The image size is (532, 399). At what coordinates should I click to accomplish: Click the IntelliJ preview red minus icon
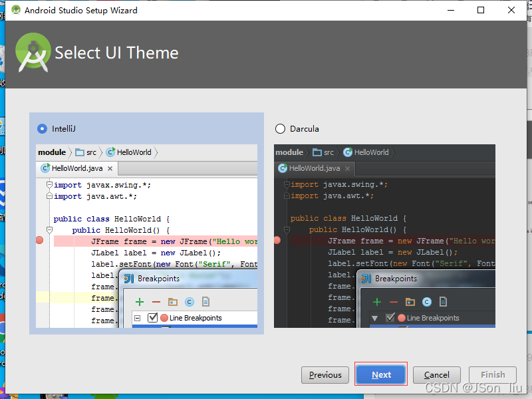click(x=156, y=302)
